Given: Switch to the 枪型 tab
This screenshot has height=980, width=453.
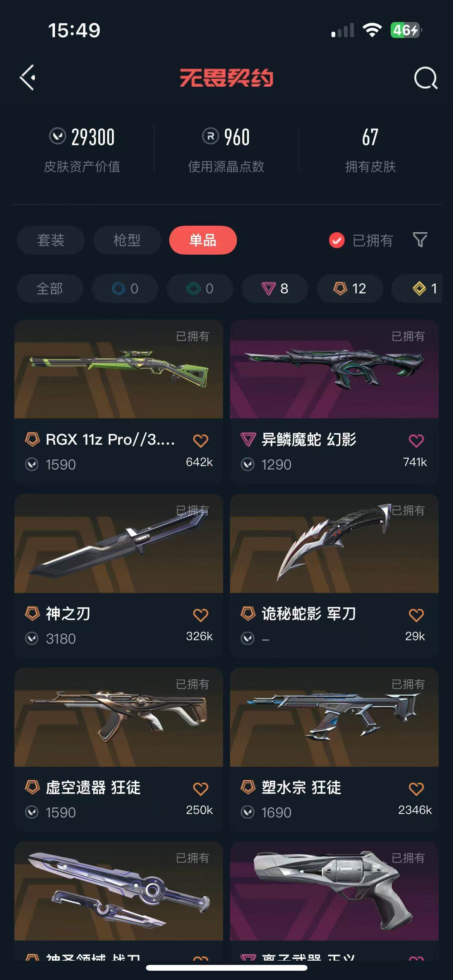Looking at the screenshot, I should (127, 240).
